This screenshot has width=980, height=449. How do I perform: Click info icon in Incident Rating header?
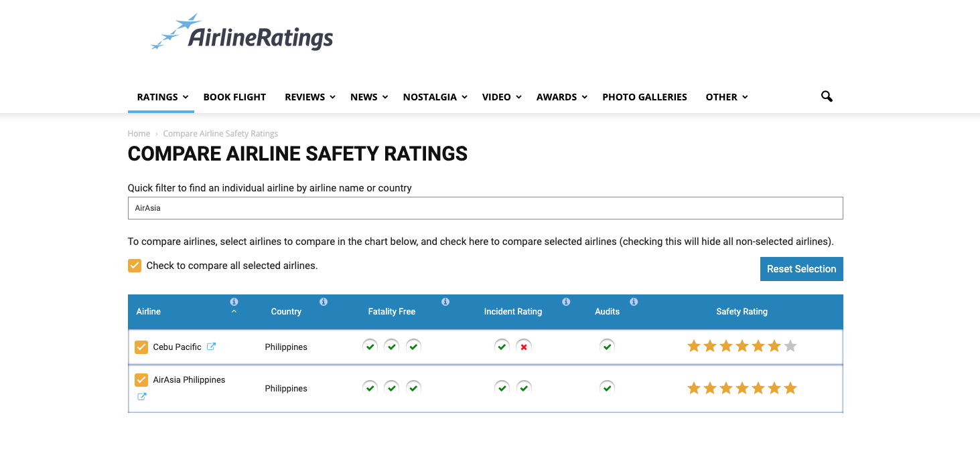pyautogui.click(x=566, y=302)
